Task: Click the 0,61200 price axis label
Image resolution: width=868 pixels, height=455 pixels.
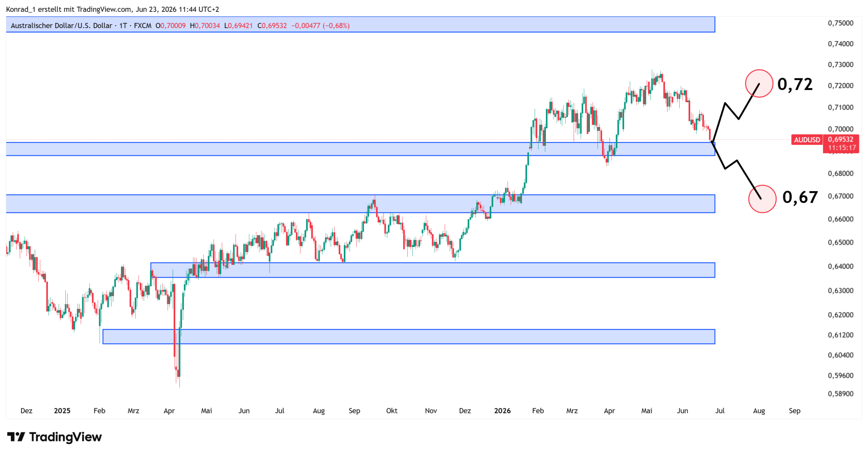Action: [841, 335]
